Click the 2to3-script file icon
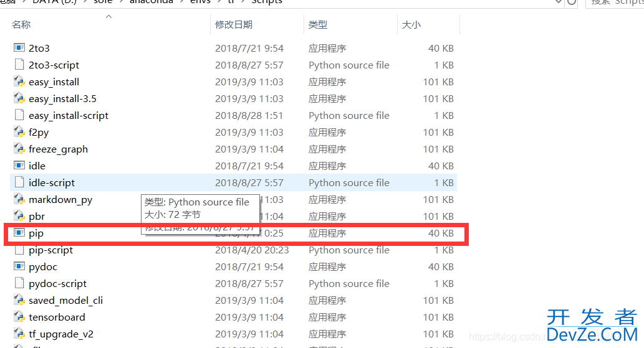Viewport: 644px width, 348px height. (x=19, y=65)
